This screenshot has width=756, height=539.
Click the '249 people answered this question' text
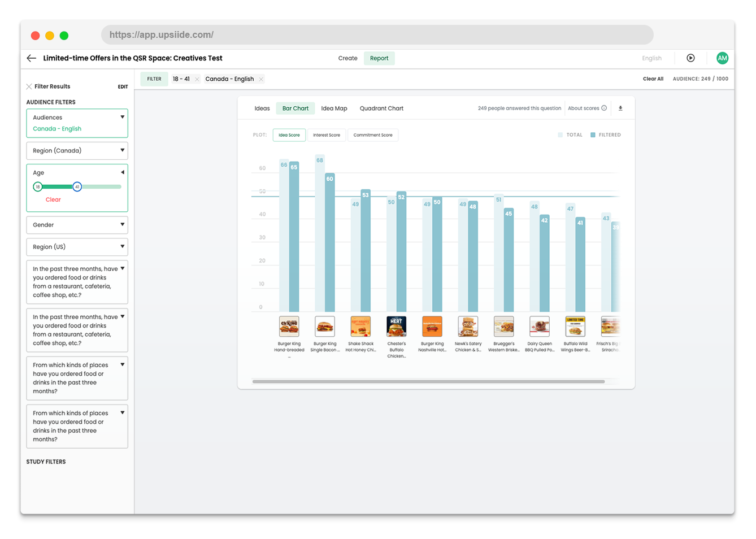tap(519, 108)
